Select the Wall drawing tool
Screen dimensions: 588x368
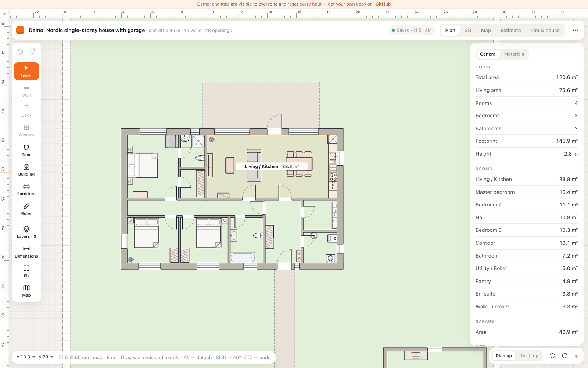coord(26,91)
